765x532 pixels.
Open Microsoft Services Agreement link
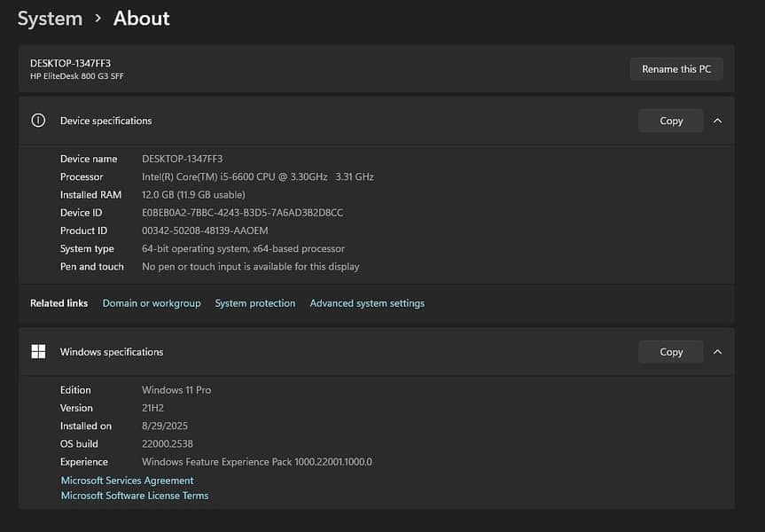click(127, 481)
